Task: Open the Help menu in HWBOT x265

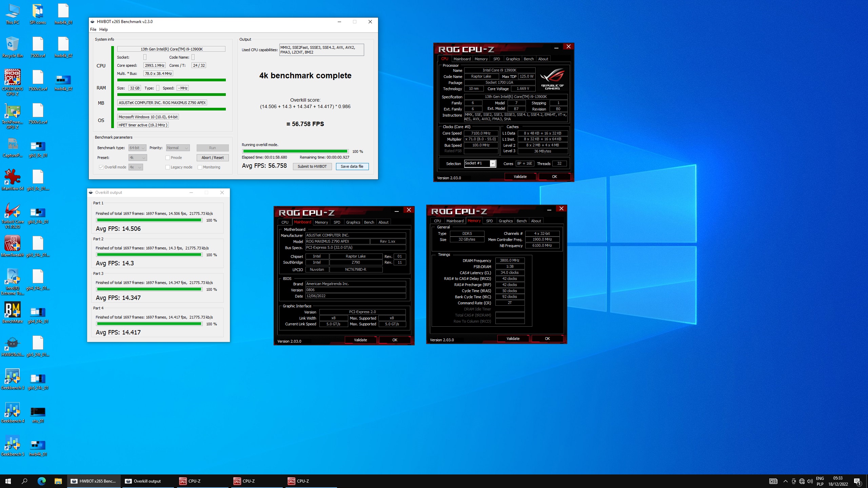Action: point(103,29)
